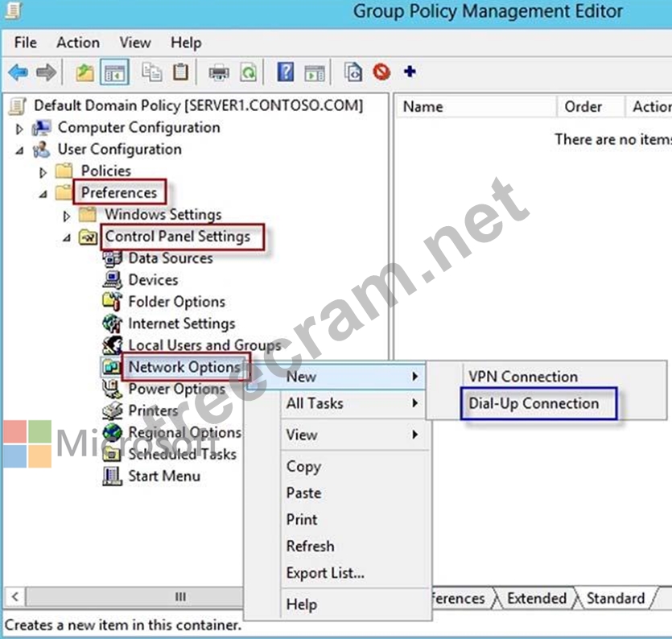The image size is (672, 639).
Task: Click the Up one level folder icon
Action: click(85, 72)
